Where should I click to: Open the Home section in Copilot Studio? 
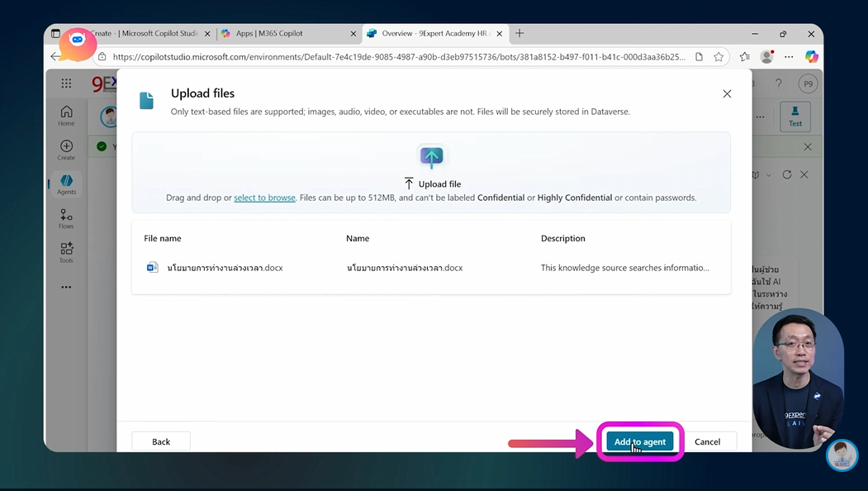(66, 112)
